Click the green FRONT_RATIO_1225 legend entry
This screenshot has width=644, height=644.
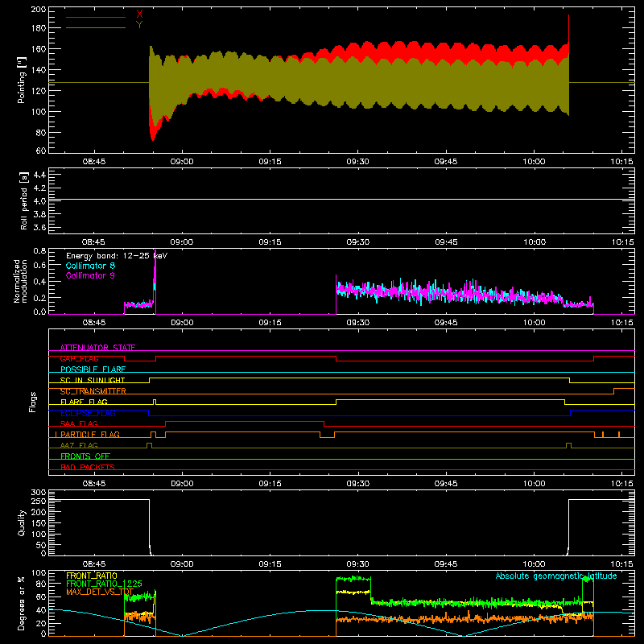coord(105,584)
